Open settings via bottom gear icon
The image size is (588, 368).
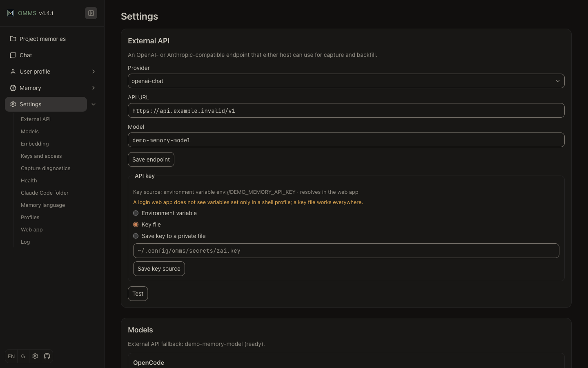(x=35, y=356)
